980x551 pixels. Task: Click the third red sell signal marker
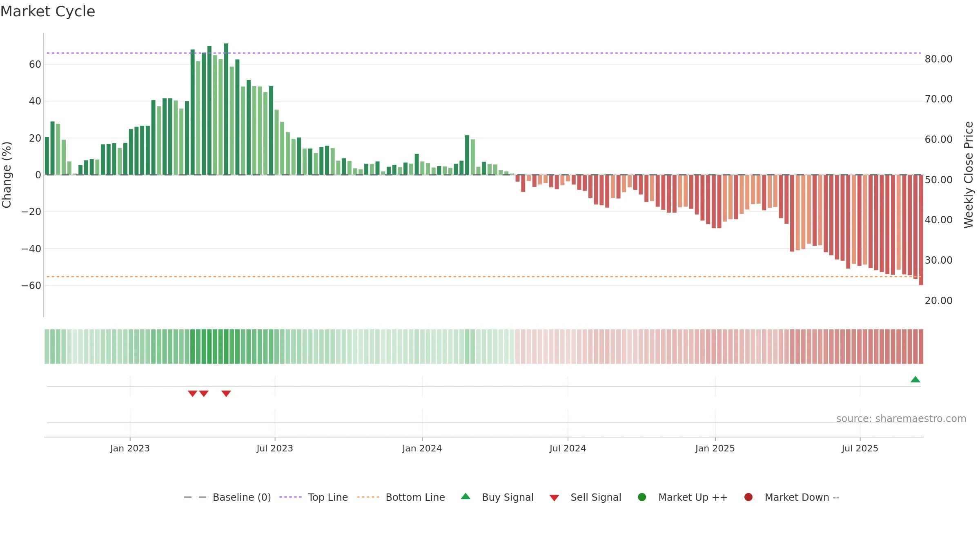226,393
